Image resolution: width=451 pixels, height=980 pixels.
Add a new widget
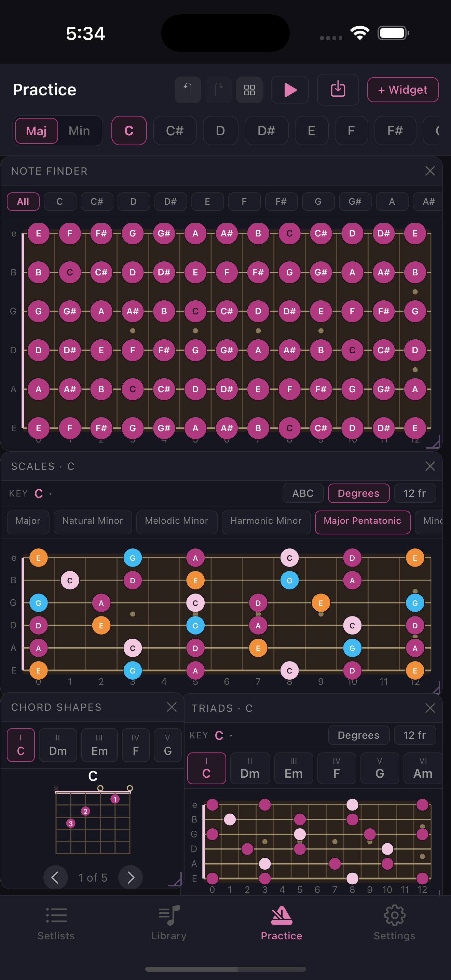(403, 90)
